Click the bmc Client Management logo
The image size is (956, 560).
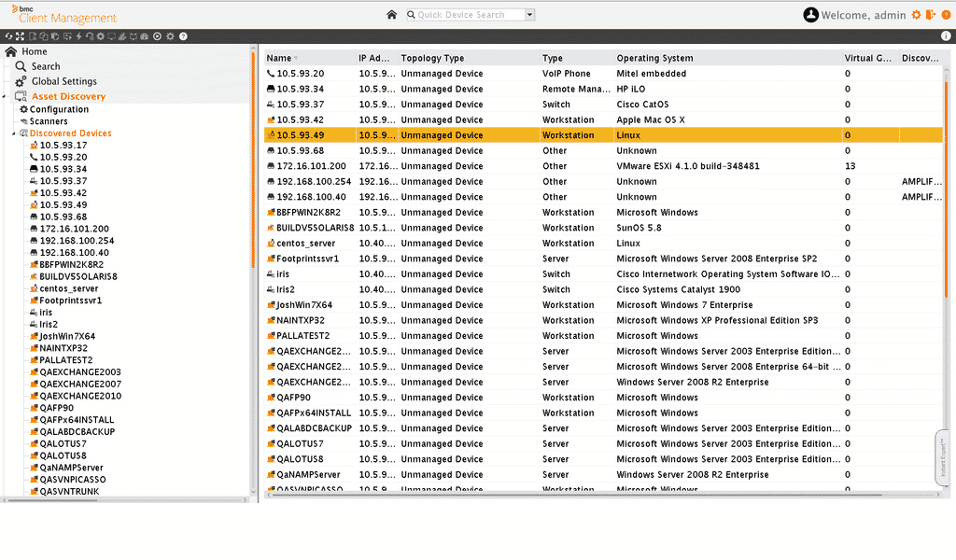click(64, 15)
